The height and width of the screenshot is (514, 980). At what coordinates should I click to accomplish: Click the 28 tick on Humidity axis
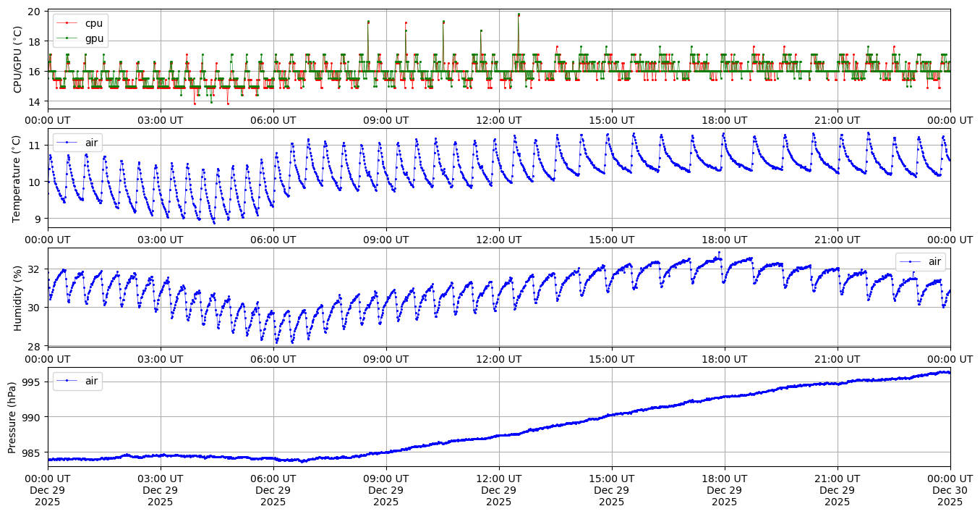point(34,345)
